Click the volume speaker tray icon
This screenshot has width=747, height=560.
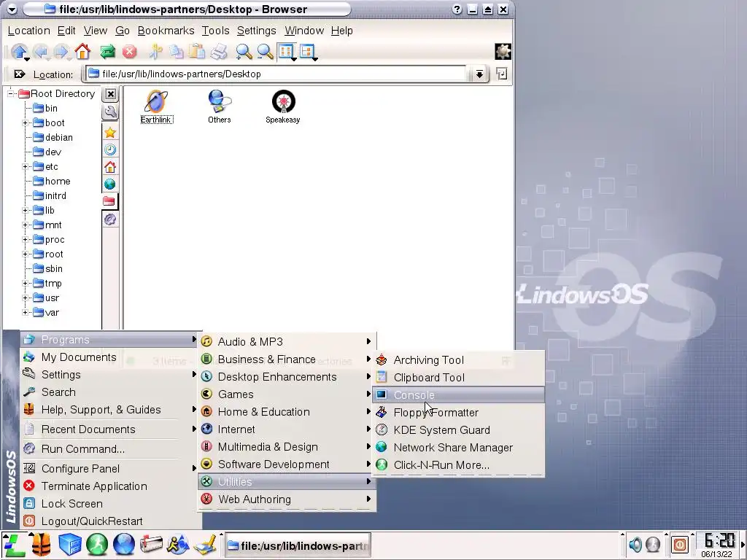tap(635, 544)
